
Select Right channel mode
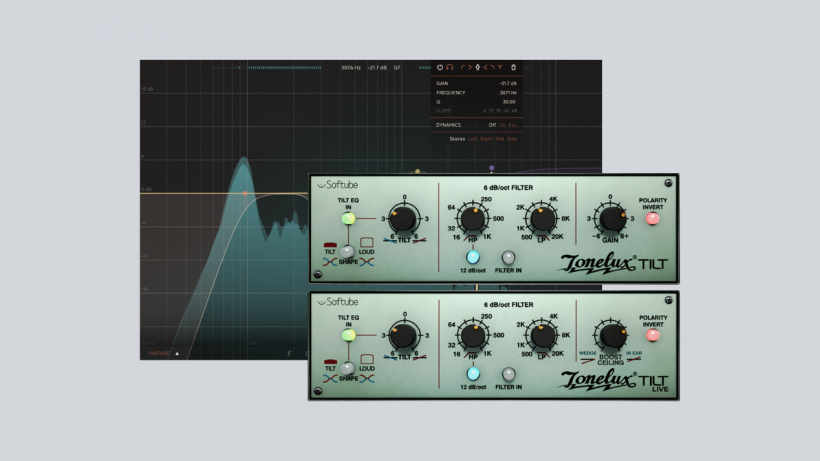[x=486, y=139]
